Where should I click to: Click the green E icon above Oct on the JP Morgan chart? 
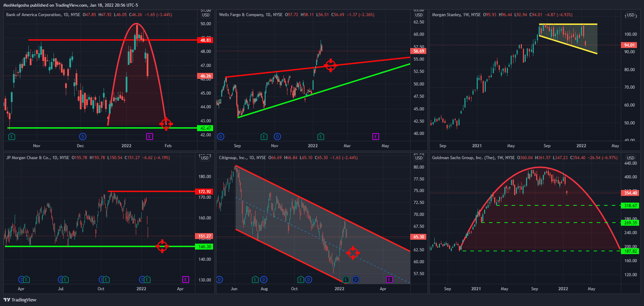click(x=106, y=280)
